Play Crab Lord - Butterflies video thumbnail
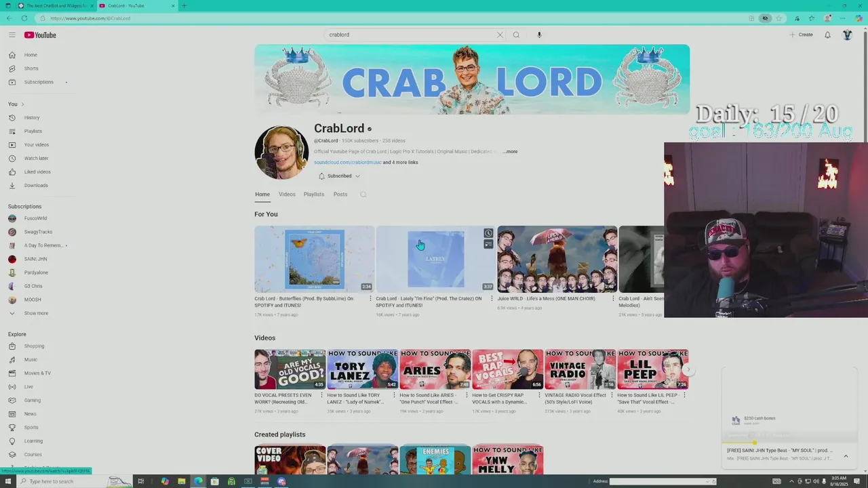Viewport: 868px width, 488px height. pyautogui.click(x=315, y=259)
